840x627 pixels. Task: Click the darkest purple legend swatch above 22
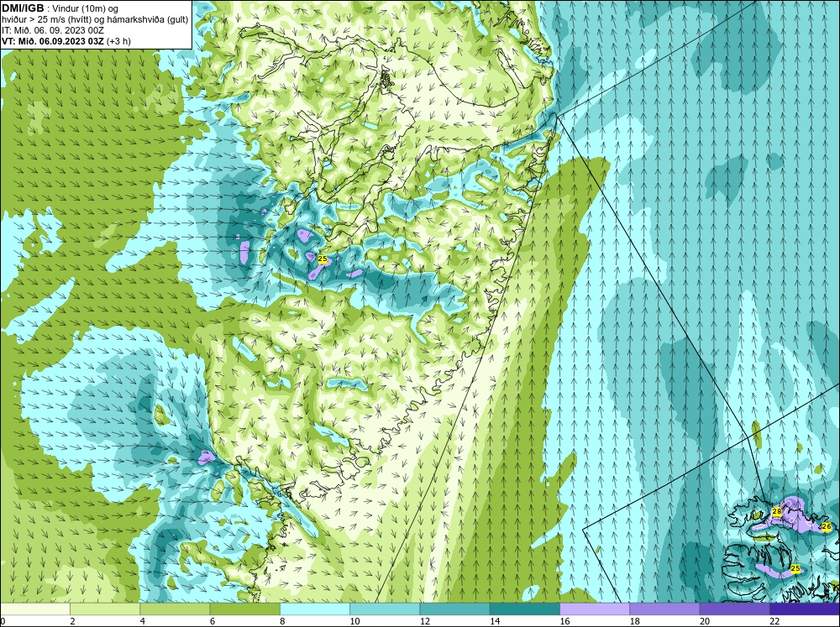point(805,609)
